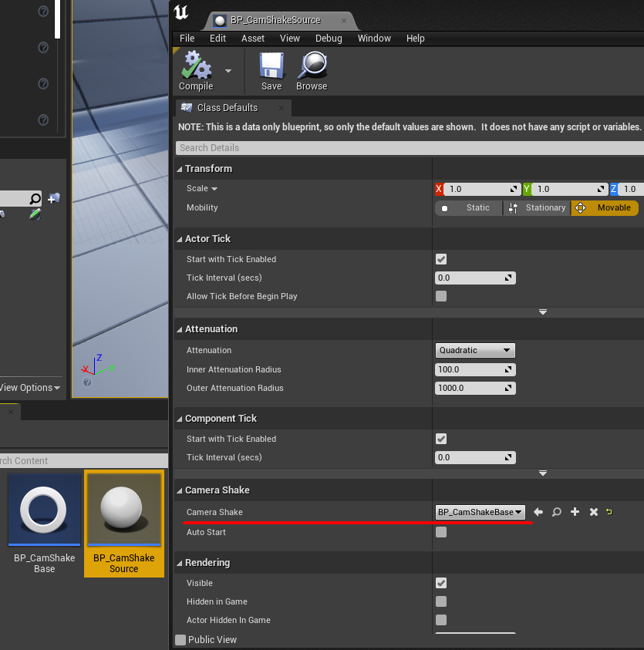Show advanced Component Tick options arrow

(x=543, y=473)
